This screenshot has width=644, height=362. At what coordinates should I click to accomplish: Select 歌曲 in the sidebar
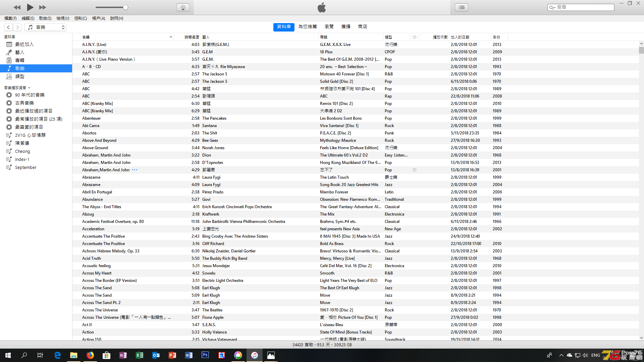(x=36, y=68)
